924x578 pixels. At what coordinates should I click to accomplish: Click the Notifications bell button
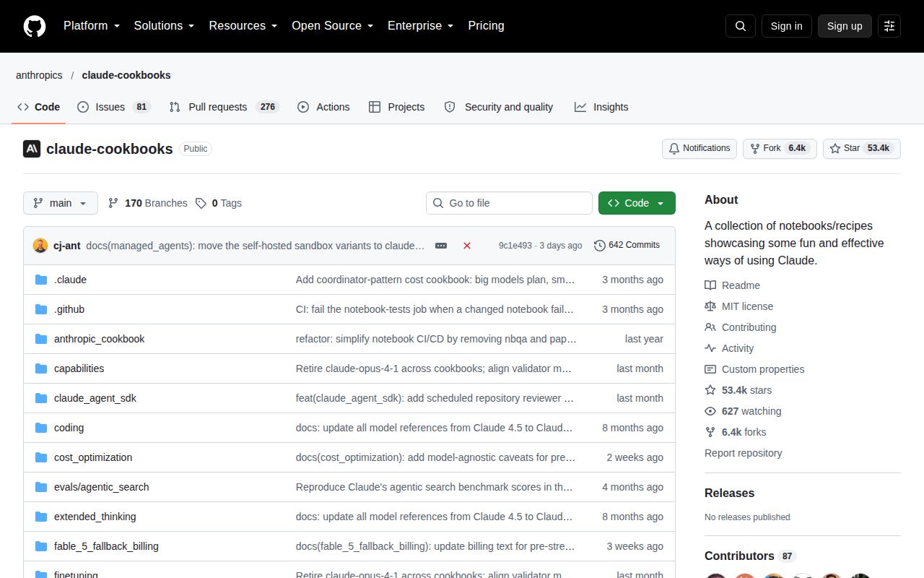[699, 148]
